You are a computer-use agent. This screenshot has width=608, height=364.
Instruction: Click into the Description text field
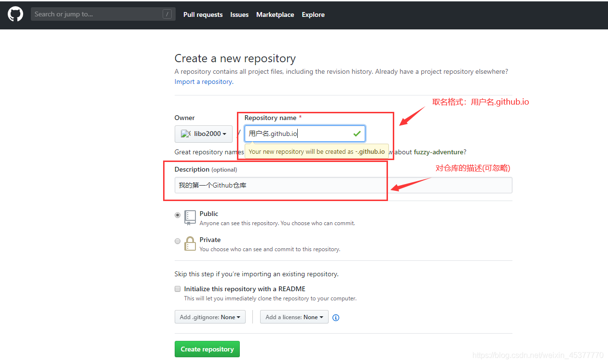(x=344, y=185)
